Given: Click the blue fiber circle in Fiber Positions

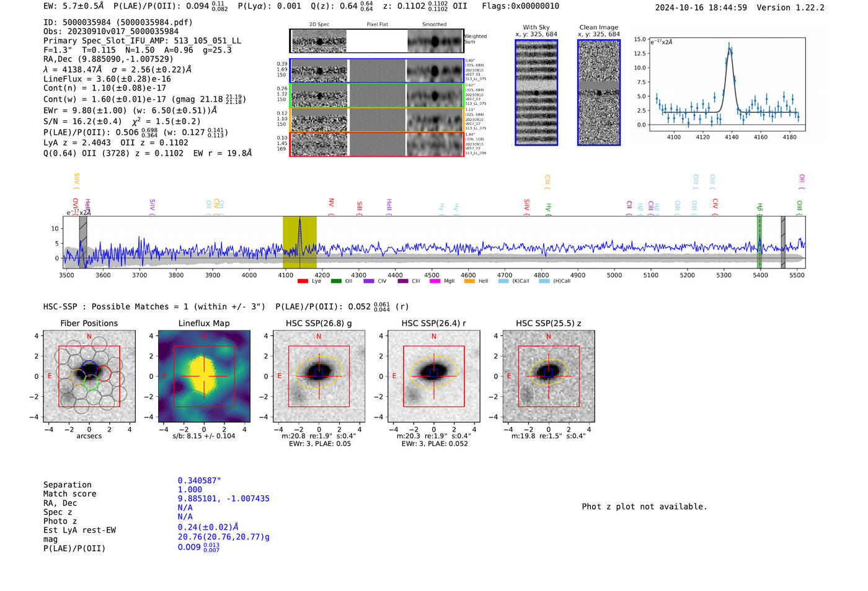Looking at the screenshot, I should click(89, 367).
